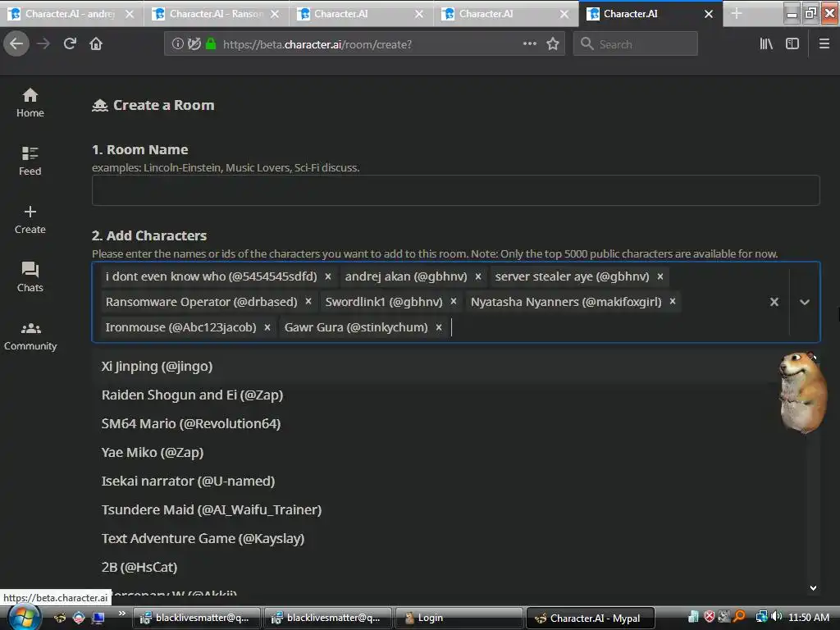Remove 'Ransomware Operator' chip
Viewport: 840px width, 630px height.
308,302
